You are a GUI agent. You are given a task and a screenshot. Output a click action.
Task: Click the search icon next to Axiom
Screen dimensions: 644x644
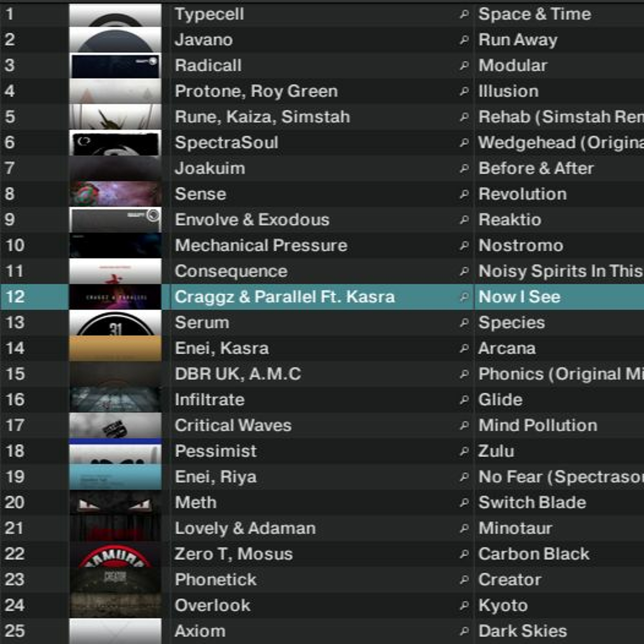464,631
